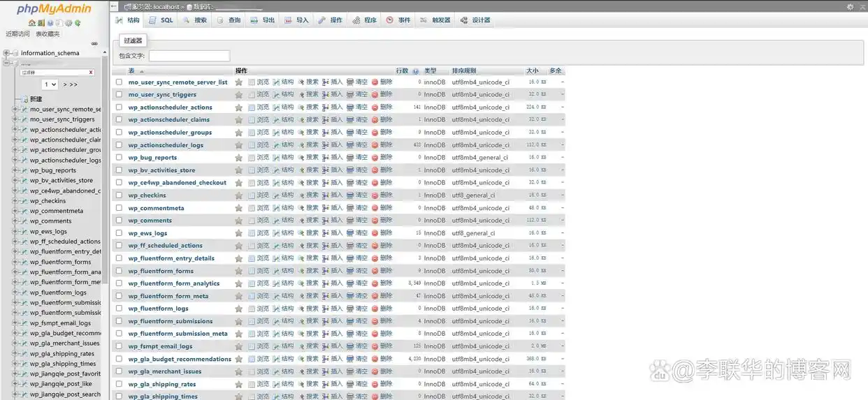Click the page settings gear icon at top right

click(x=850, y=6)
